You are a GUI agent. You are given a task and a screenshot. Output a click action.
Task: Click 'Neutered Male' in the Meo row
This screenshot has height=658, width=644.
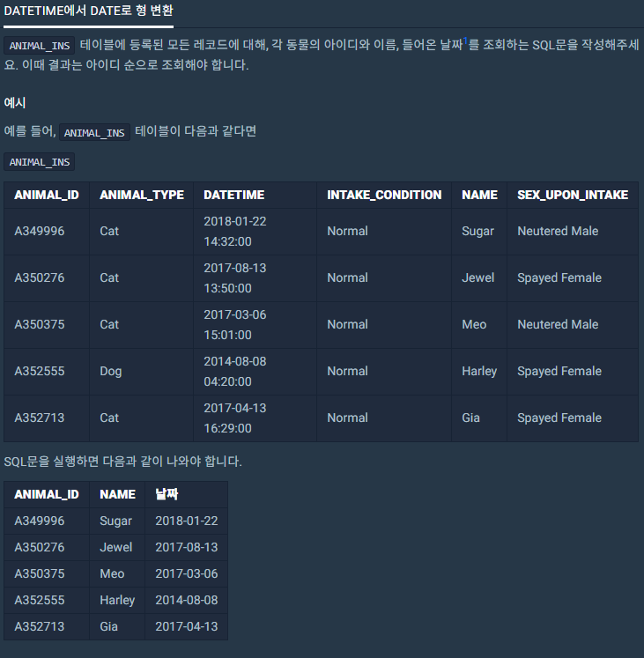pos(558,324)
